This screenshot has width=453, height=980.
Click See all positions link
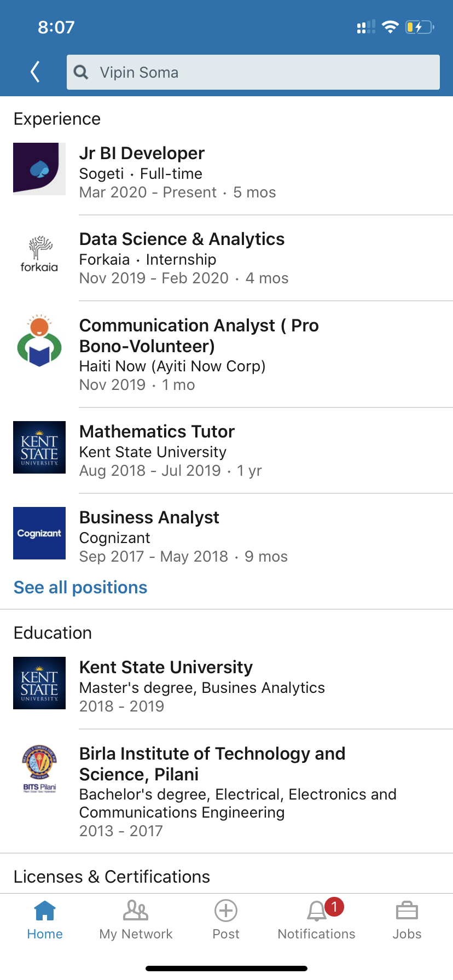coord(80,587)
